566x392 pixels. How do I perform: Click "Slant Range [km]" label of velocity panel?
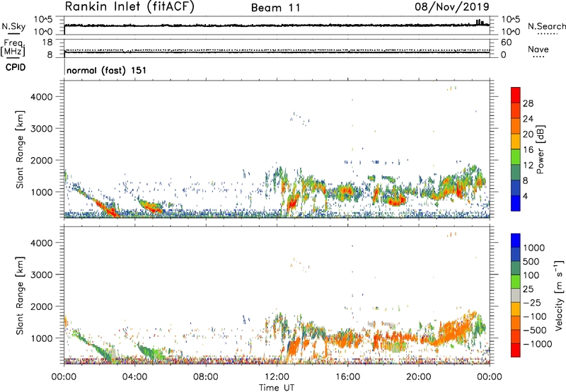20,295
